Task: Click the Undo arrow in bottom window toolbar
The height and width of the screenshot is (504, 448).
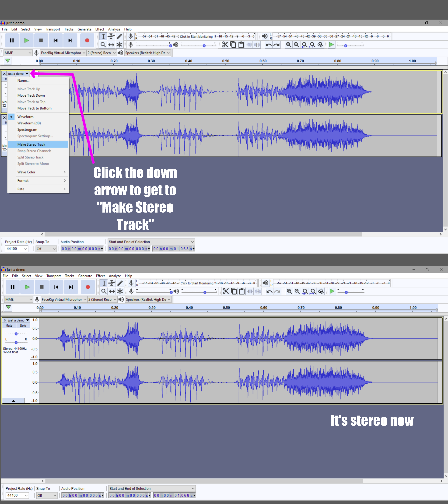Action: 269,291
